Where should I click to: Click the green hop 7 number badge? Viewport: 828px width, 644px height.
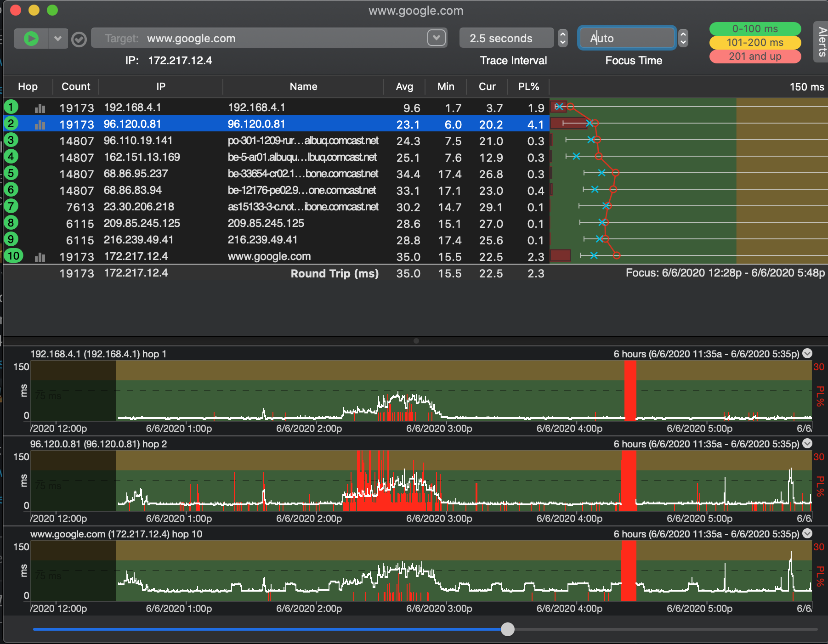tap(11, 206)
